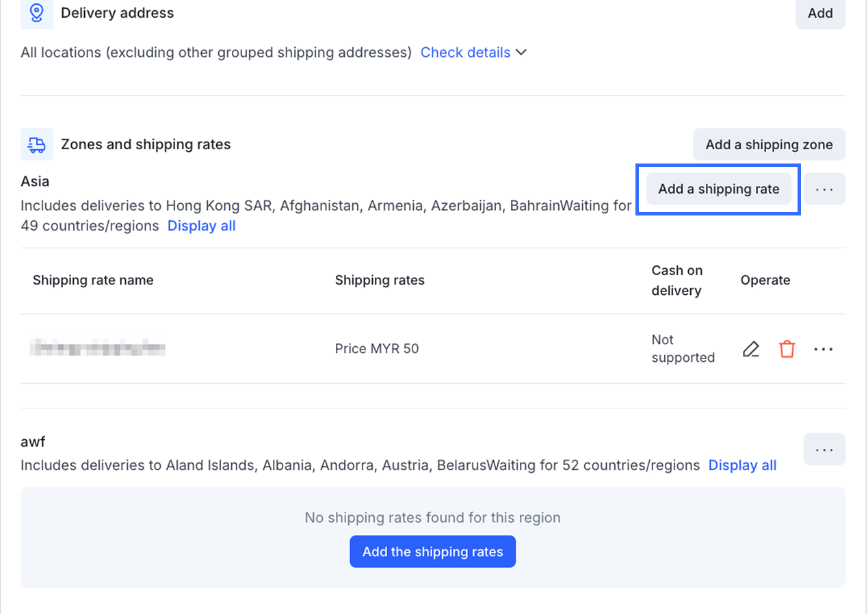Click Add a shipping rate for Asia
The height and width of the screenshot is (615, 868).
[x=718, y=189]
